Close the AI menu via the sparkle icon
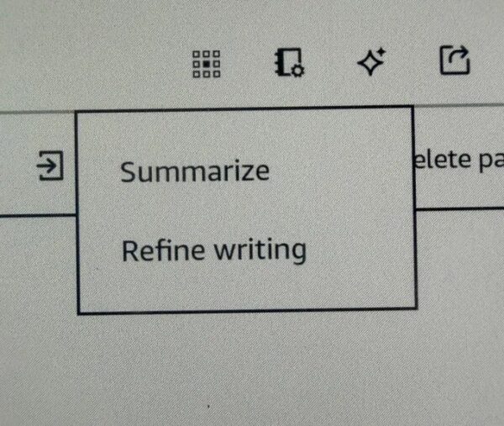The image size is (504, 426). 370,62
